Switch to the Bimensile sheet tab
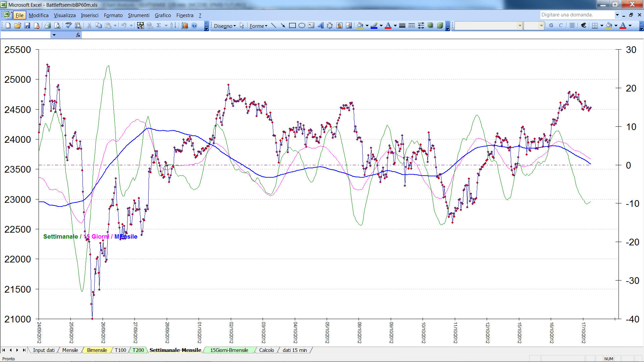Image resolution: width=644 pixels, height=362 pixels. [x=97, y=350]
